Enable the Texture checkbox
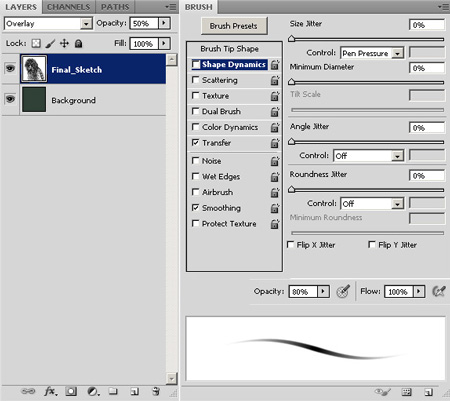450x401 pixels. pyautogui.click(x=196, y=95)
